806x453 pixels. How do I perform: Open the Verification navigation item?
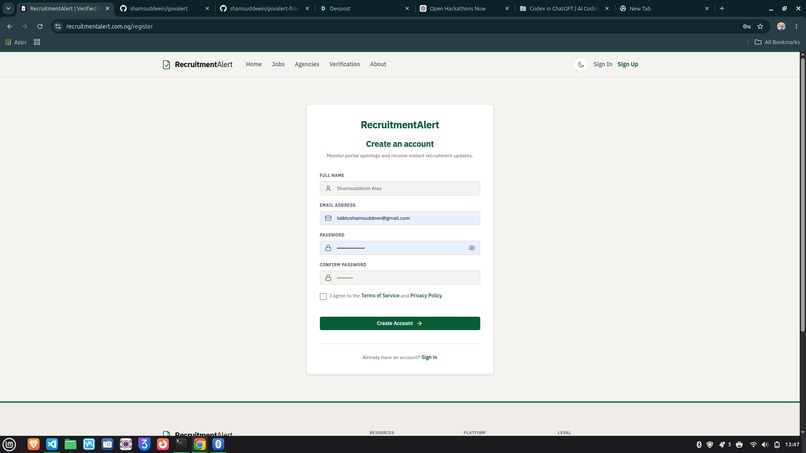click(x=344, y=64)
